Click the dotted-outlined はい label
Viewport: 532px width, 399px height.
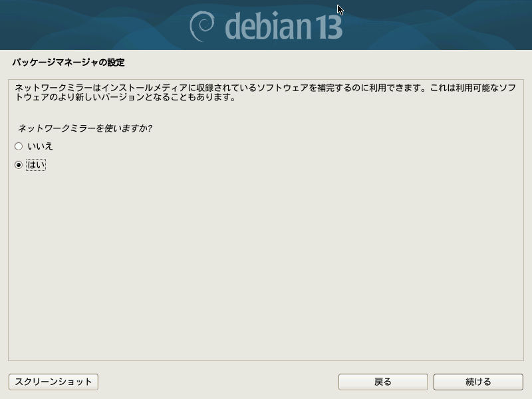click(36, 165)
